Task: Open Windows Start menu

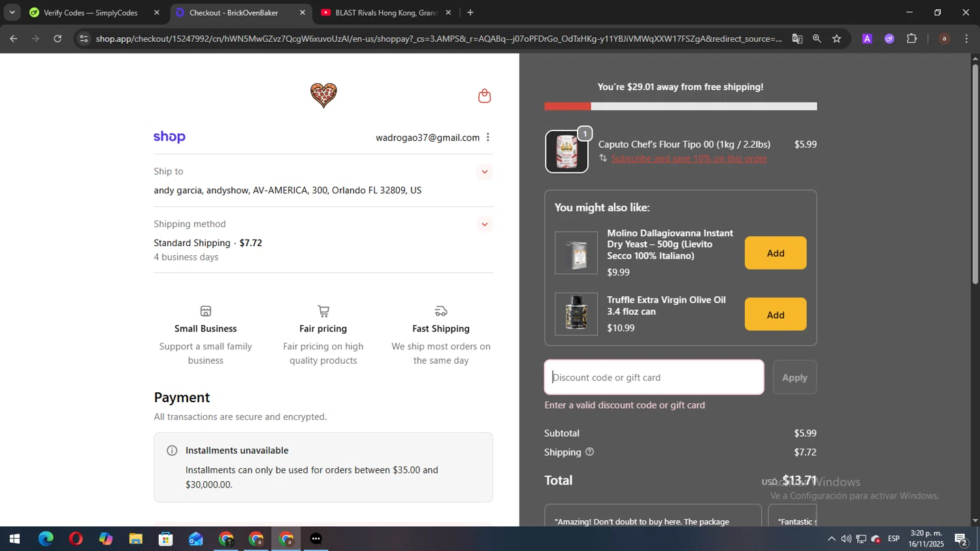Action: click(14, 539)
